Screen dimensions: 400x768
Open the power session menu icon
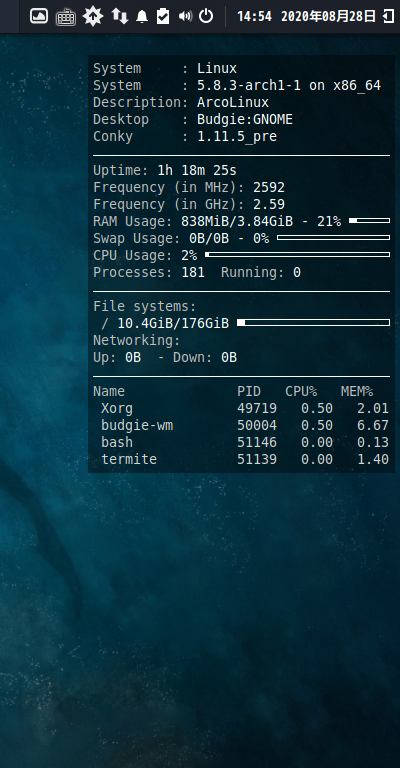click(206, 16)
